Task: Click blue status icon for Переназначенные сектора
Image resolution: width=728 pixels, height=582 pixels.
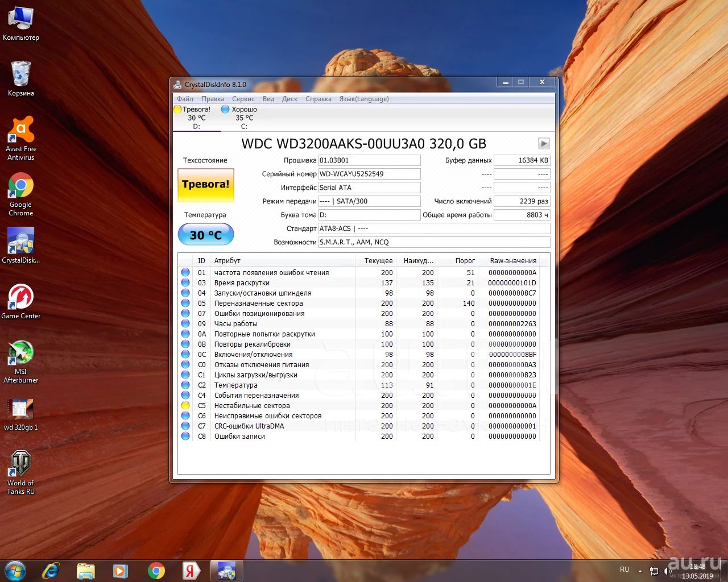Action: [185, 303]
